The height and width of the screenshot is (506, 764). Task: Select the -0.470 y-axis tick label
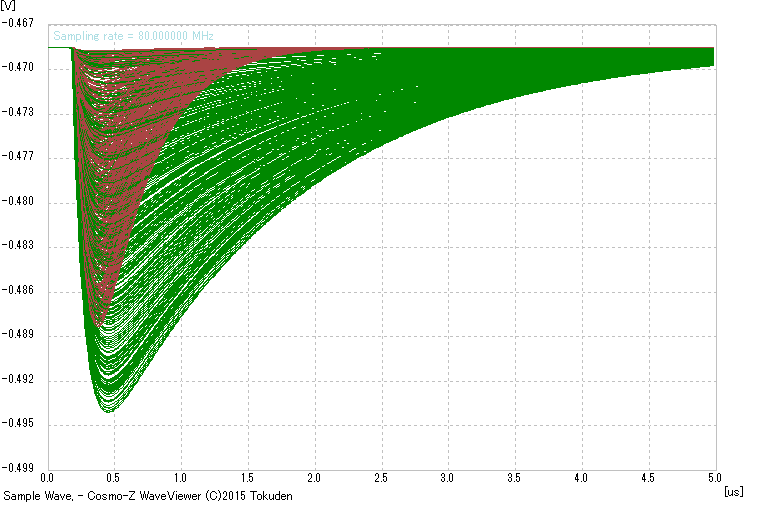(21, 68)
